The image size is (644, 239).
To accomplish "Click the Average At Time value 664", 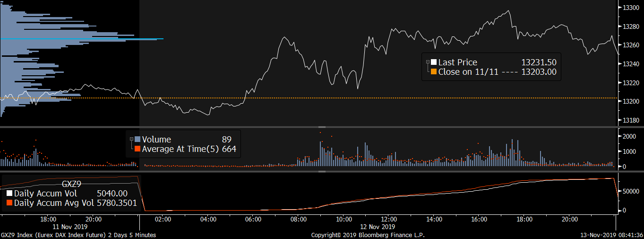I will 229,149.
